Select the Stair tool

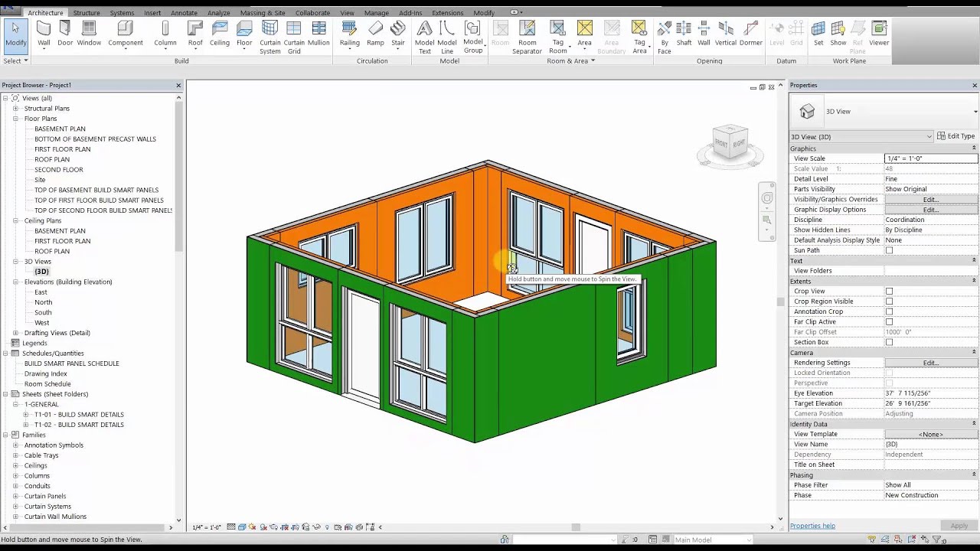397,34
